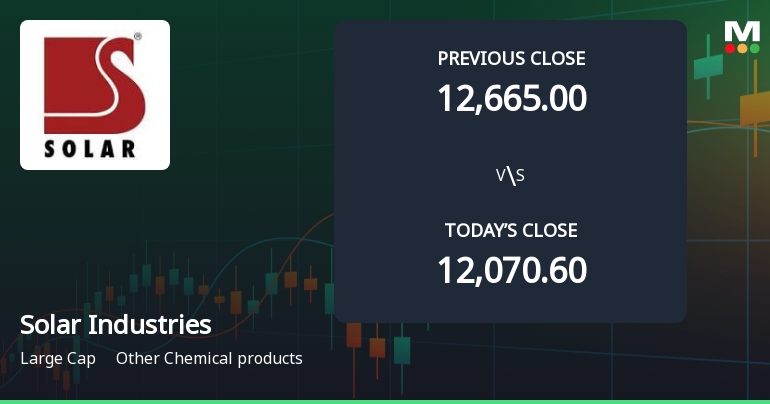Image resolution: width=770 pixels, height=404 pixels.
Task: Click the red dot under the M logo
Action: tap(730, 48)
